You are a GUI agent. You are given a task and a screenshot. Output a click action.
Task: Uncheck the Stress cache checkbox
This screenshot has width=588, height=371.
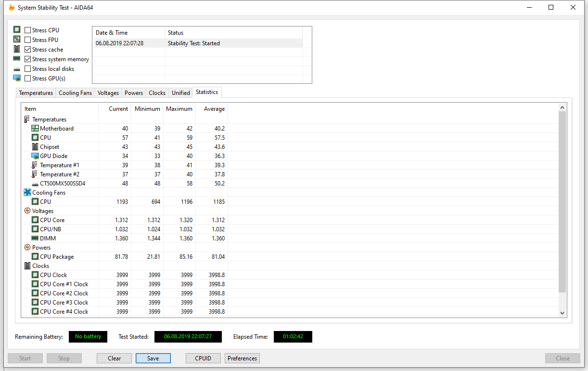[28, 49]
